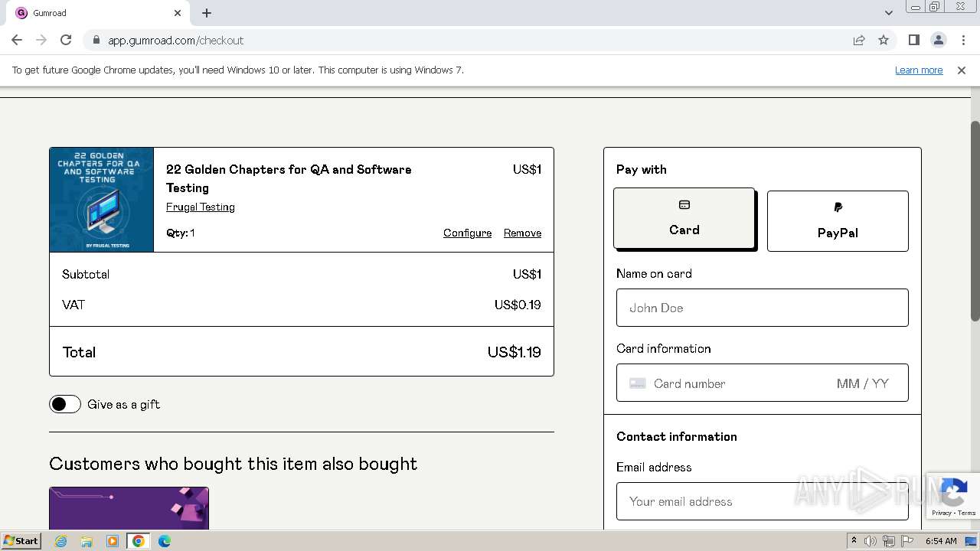
Task: Select PayPal as the payment method
Action: pos(838,221)
